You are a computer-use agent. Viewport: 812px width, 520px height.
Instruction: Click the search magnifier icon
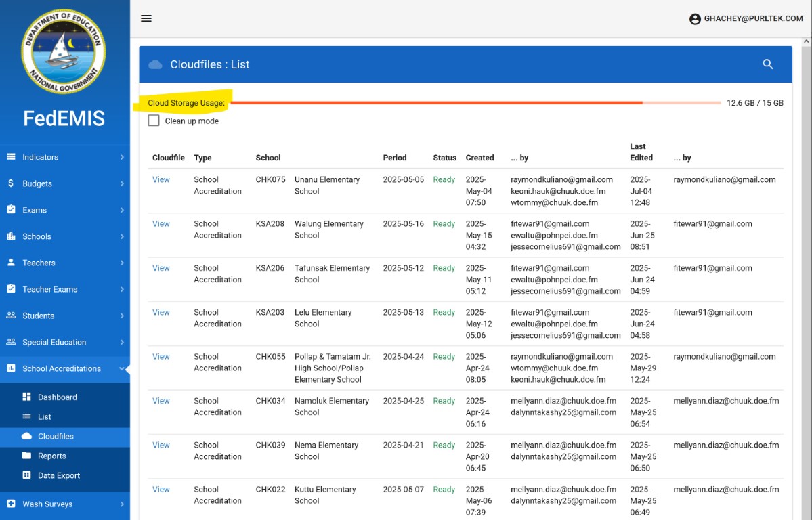tap(768, 64)
